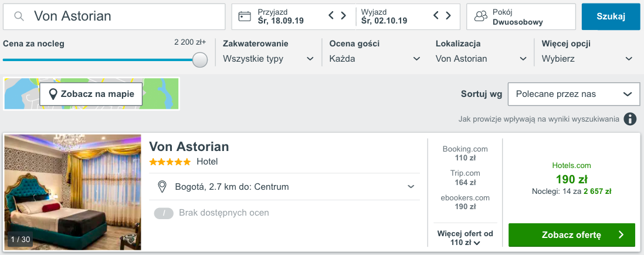Click the location pin icon for Bogotá
Viewport: 644px width, 255px height.
pyautogui.click(x=162, y=187)
